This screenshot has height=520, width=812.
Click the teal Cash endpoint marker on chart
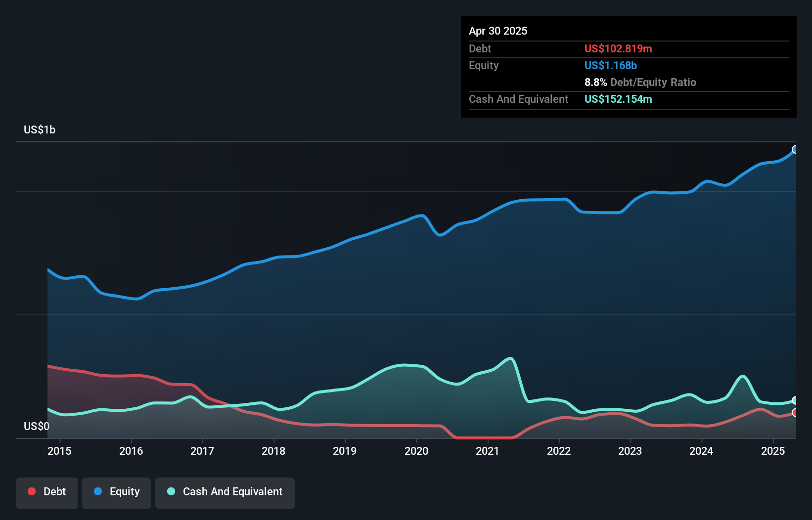[795, 400]
